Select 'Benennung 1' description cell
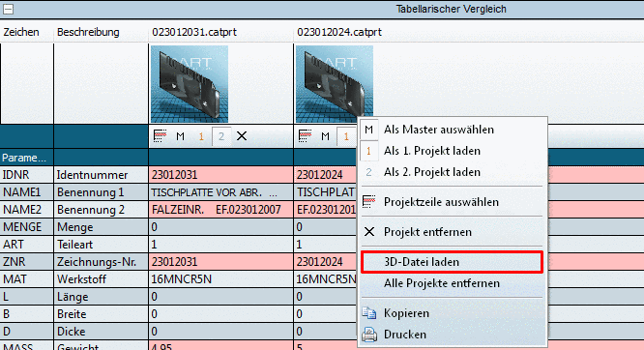 [x=101, y=192]
